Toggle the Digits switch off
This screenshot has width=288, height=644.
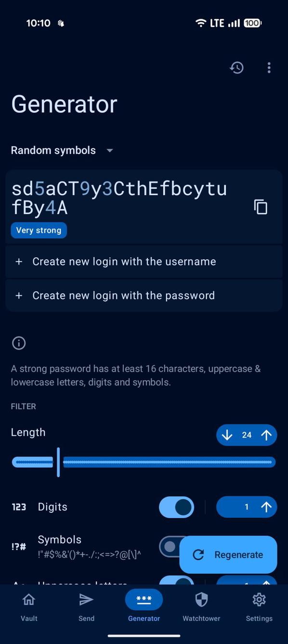pos(176,507)
